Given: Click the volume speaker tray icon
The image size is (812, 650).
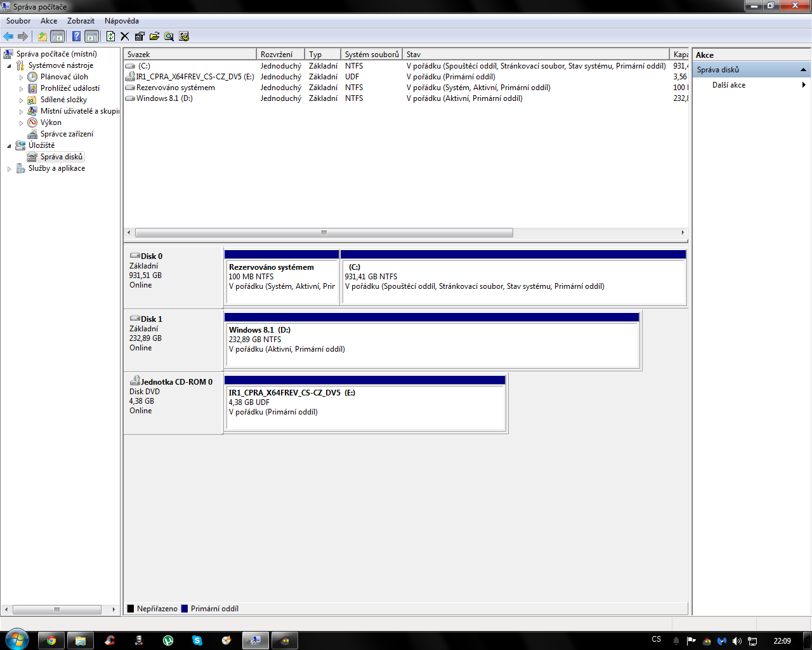Looking at the screenshot, I should coord(737,640).
